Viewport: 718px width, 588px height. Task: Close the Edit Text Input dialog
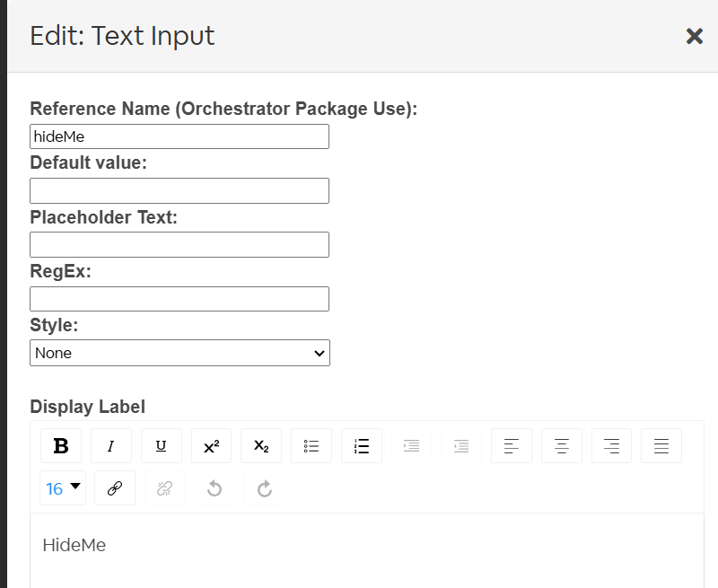(x=694, y=36)
